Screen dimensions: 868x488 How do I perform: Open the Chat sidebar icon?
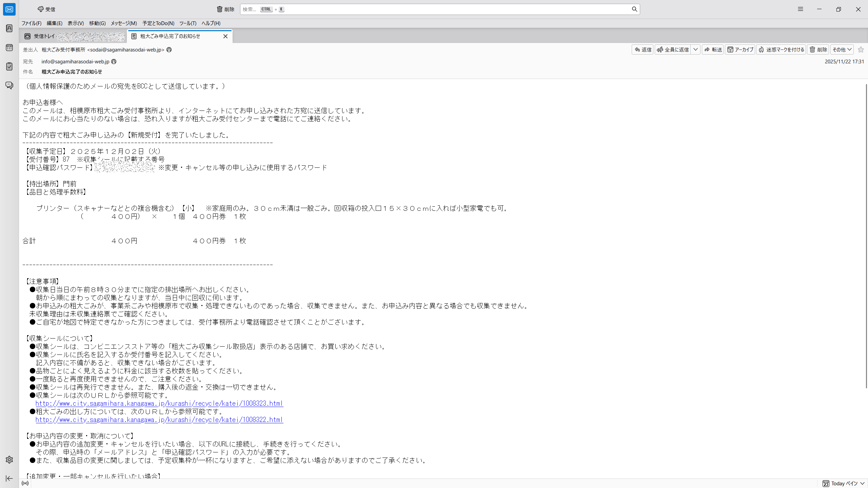9,85
